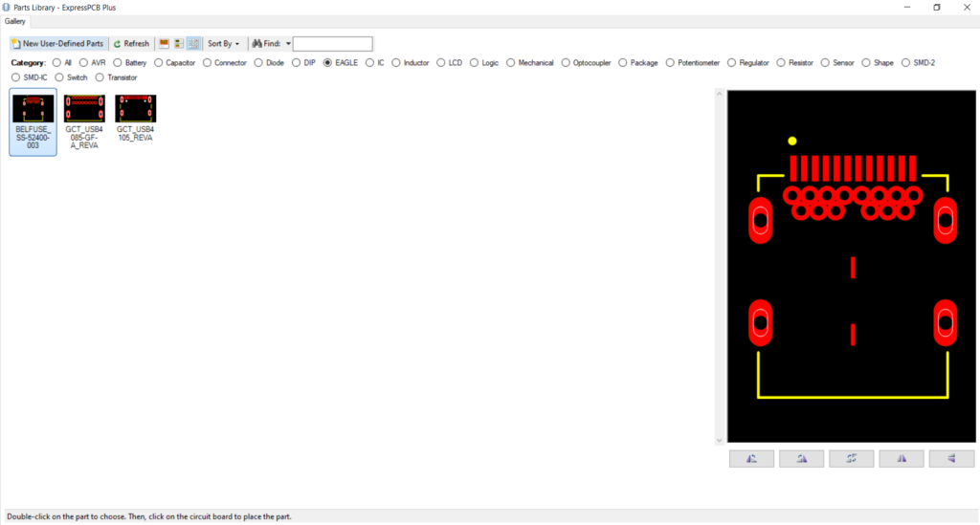Click the gallery scrollbar up arrow
This screenshot has width=980, height=525.
click(720, 95)
